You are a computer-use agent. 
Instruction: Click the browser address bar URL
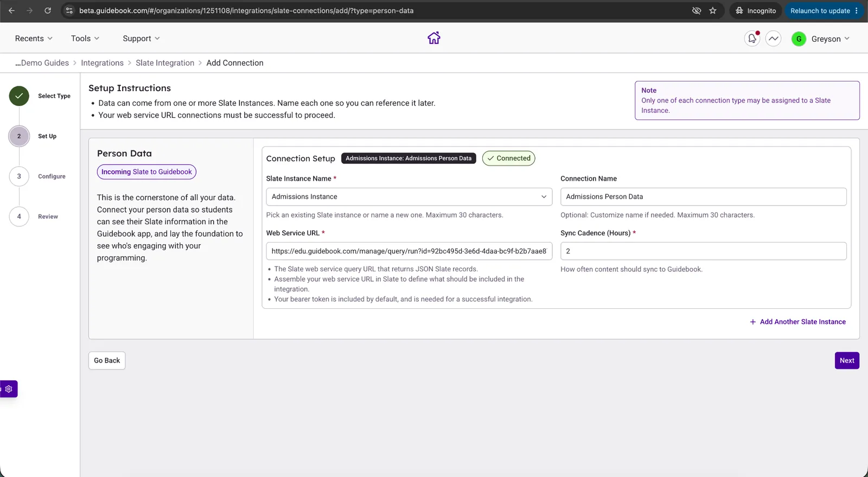click(246, 10)
